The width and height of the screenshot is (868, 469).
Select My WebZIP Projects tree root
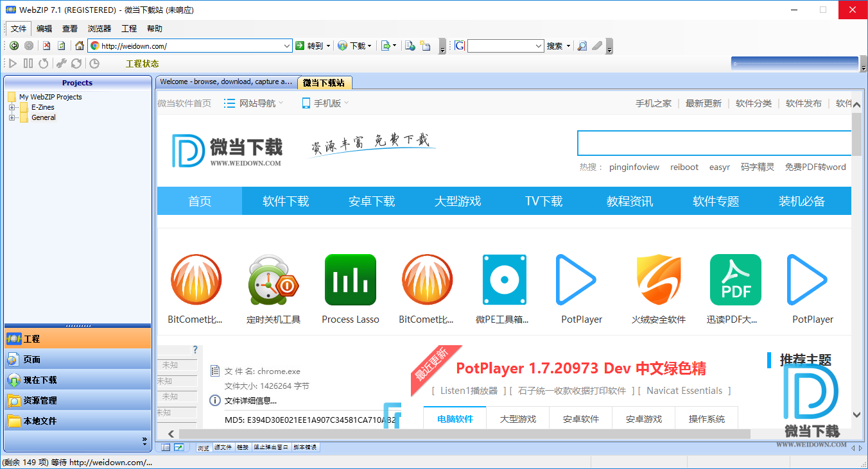pyautogui.click(x=50, y=97)
